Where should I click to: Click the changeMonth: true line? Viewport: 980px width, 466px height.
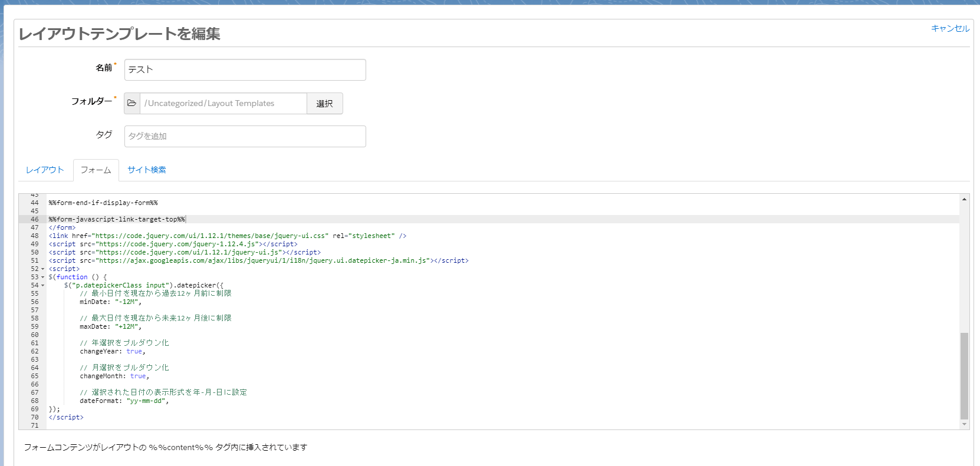pos(114,376)
